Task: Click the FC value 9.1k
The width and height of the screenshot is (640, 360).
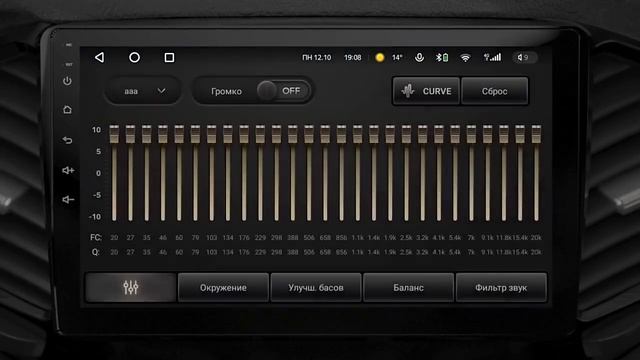Action: pos(487,238)
